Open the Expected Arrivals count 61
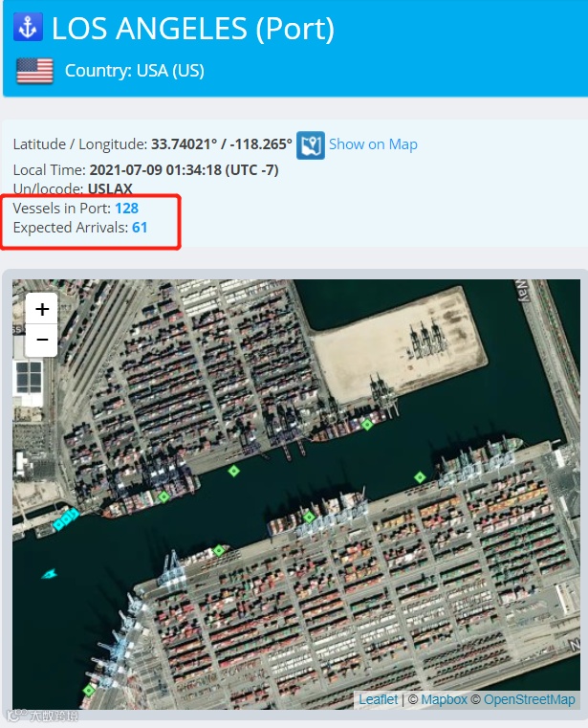The height and width of the screenshot is (728, 588). coord(140,228)
